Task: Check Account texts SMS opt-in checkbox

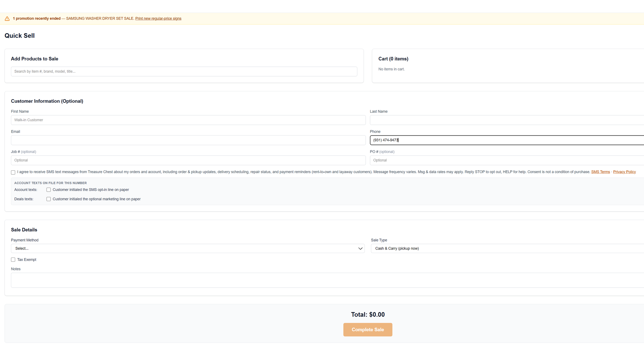Action: [x=49, y=190]
